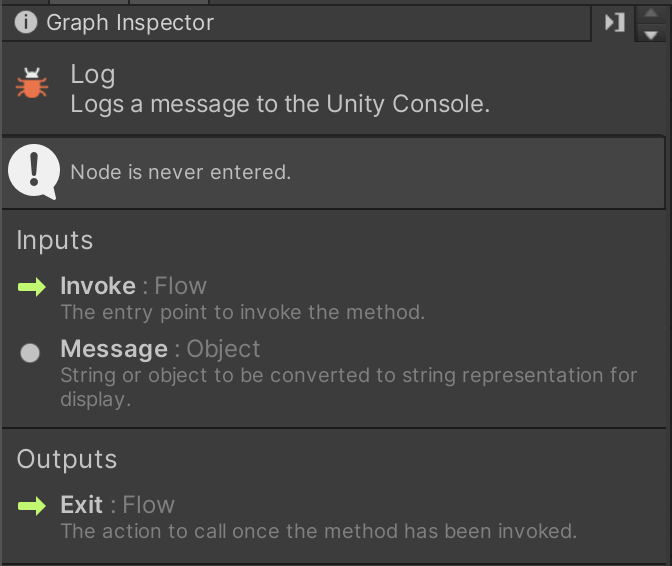Select the Exit : Flow output label

[x=117, y=505]
